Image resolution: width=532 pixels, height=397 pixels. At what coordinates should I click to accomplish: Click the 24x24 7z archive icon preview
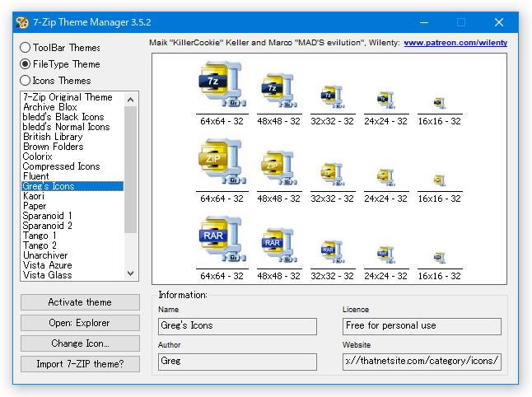click(x=385, y=100)
